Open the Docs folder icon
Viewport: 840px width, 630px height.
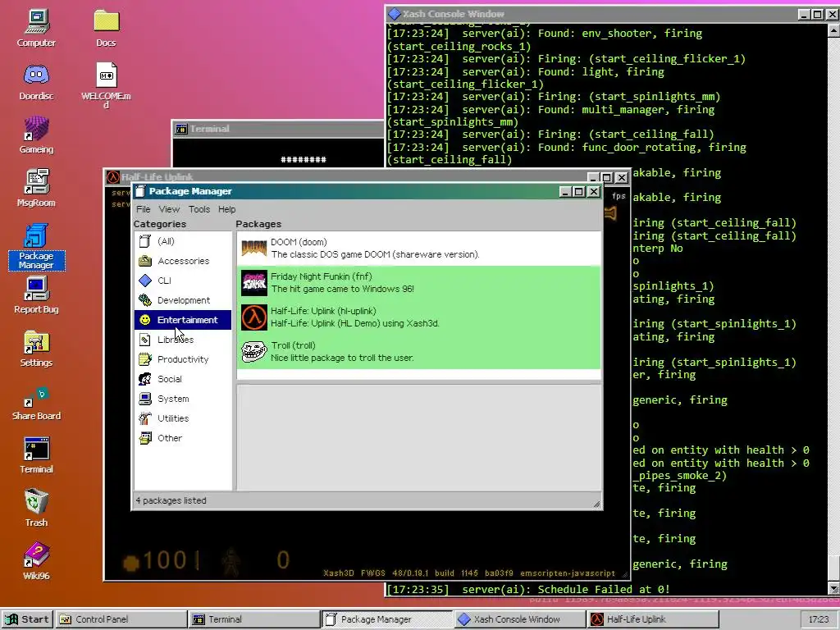tap(106, 28)
